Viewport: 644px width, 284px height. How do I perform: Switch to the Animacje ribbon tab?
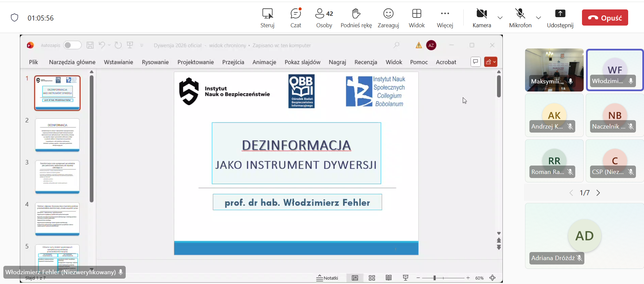tap(264, 62)
